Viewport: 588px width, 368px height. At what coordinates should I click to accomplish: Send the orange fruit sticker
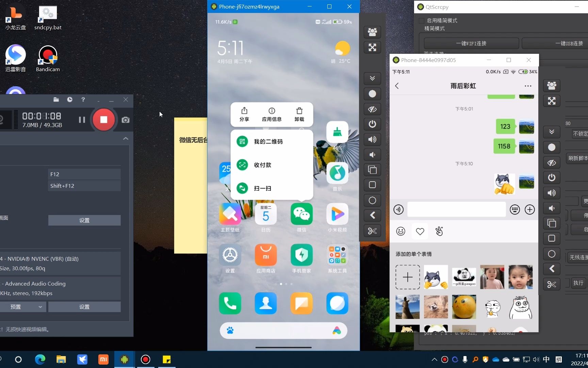point(464,307)
